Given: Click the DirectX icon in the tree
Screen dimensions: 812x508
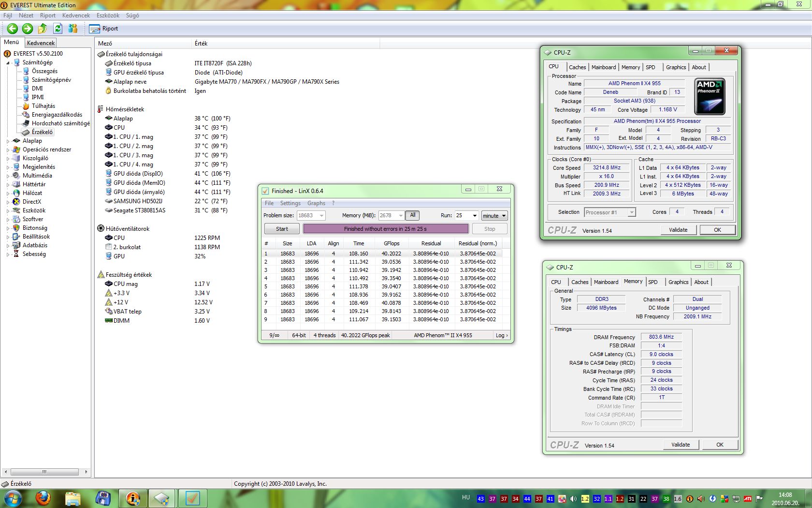Looking at the screenshot, I should coord(16,202).
